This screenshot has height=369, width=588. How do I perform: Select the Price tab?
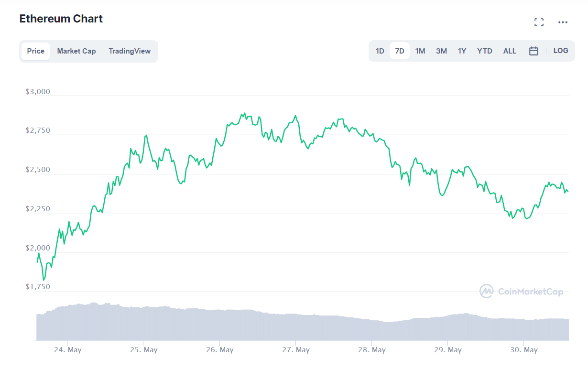[35, 51]
